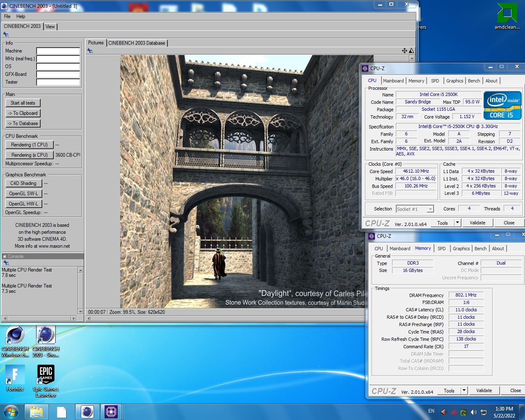Screen dimensions: 525x420
Task: Open CINEBENCH Windows 64 desktop shortcut
Action: coord(15,342)
